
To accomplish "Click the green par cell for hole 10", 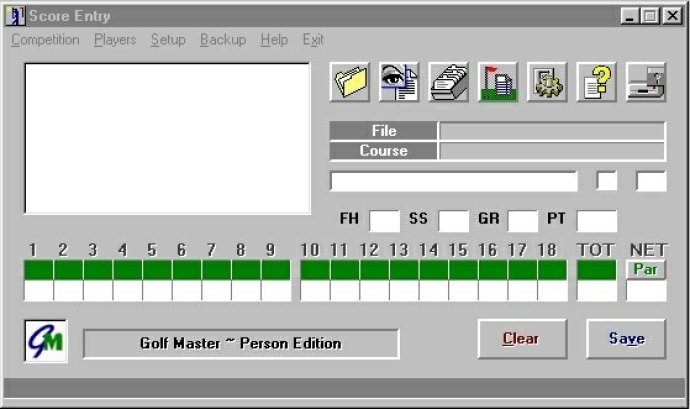I will [x=315, y=270].
